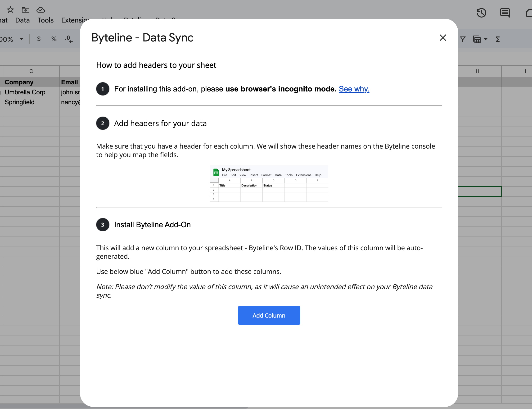Select cell starting with 'nancy@'
Viewport: 532px width, 409px height.
[x=70, y=102]
